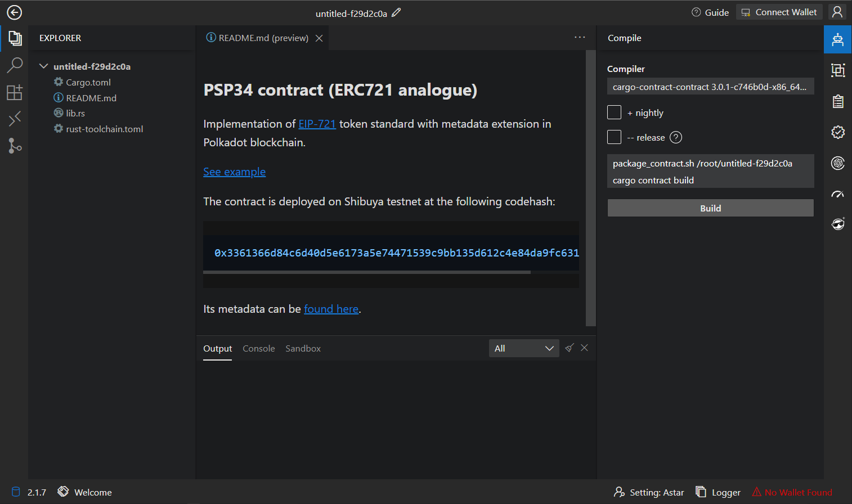Open the Compiler version selector
The width and height of the screenshot is (852, 504).
tap(710, 87)
